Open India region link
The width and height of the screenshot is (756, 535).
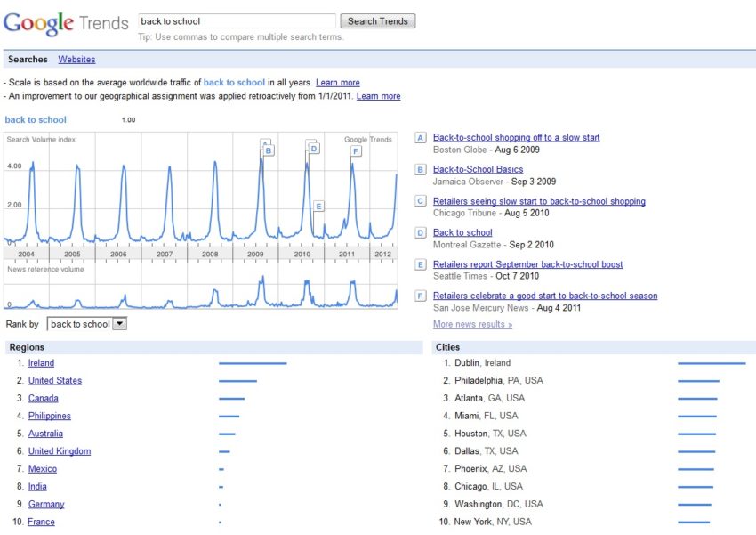(x=37, y=486)
